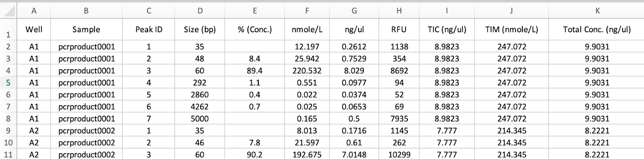Select cell with ng/ul value 0.0977
This screenshot has height=159, width=644.
tap(354, 83)
